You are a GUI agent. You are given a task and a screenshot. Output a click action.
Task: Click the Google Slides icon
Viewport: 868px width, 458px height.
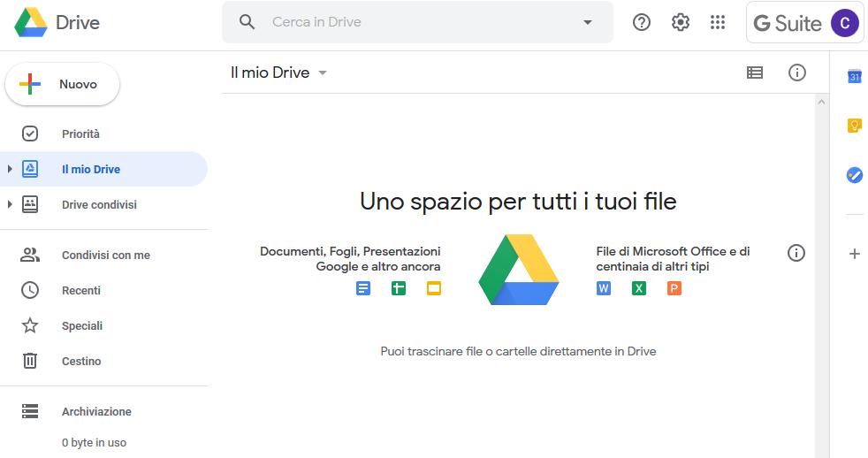(434, 288)
